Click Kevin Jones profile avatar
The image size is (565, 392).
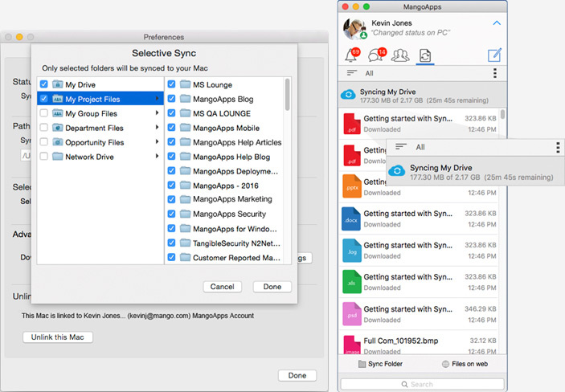(354, 28)
